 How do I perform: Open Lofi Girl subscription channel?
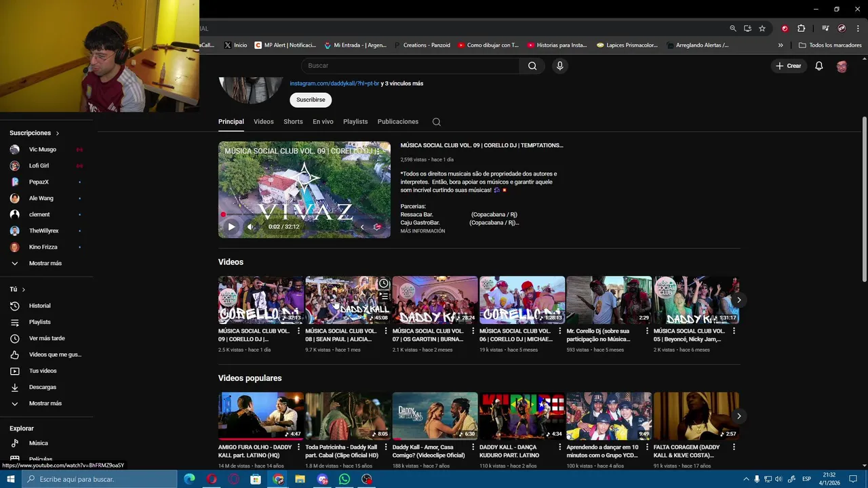point(46,166)
